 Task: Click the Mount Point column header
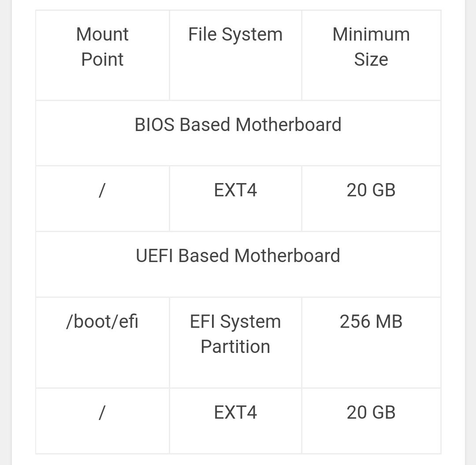102,47
